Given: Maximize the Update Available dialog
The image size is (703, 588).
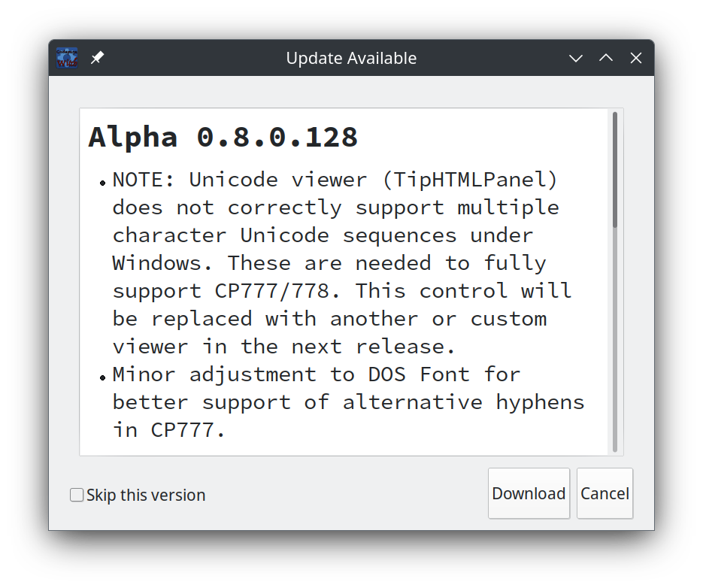Looking at the screenshot, I should pos(606,58).
